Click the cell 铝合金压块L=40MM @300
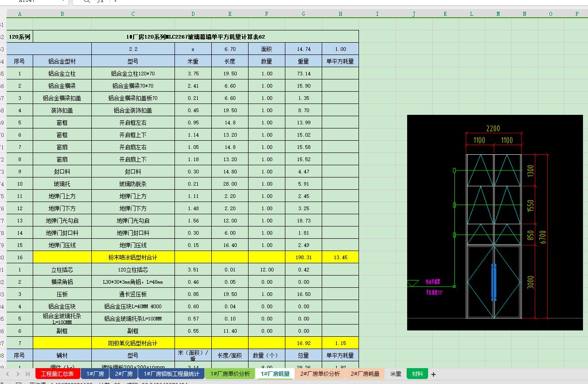This screenshot has width=588, height=384. point(133,306)
